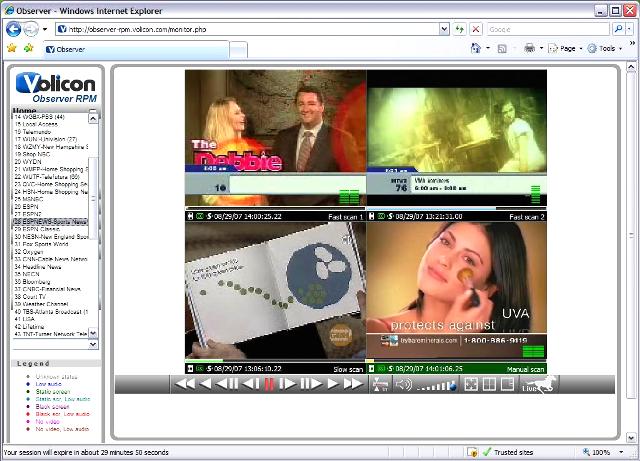
Task: Click the Google search box
Action: [x=548, y=29]
